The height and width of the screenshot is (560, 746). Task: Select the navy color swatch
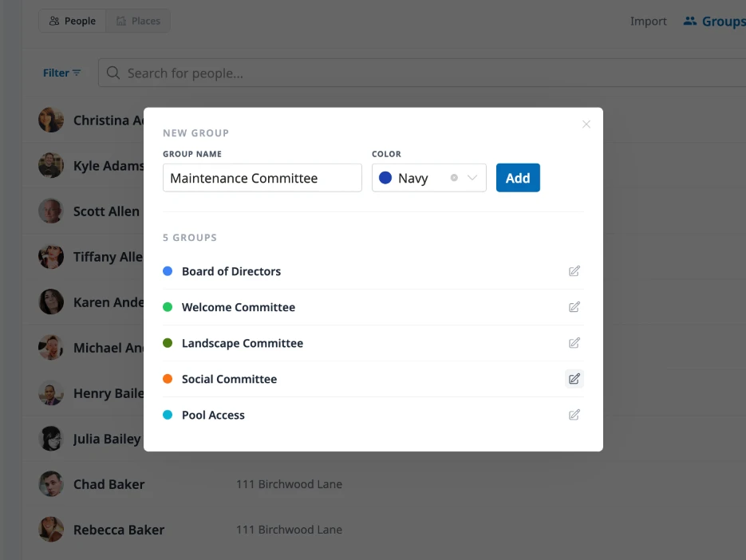coord(384,178)
